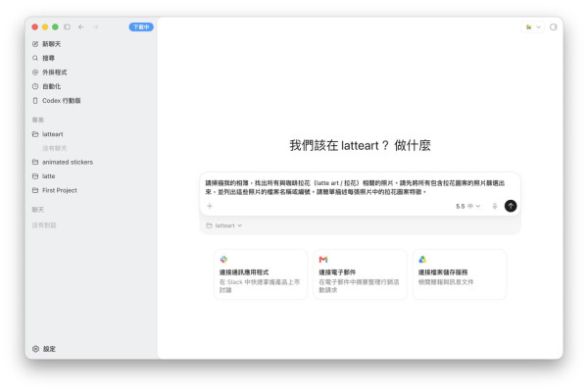Click the Gmail logo icon
This screenshot has height=392, width=588.
pyautogui.click(x=323, y=259)
